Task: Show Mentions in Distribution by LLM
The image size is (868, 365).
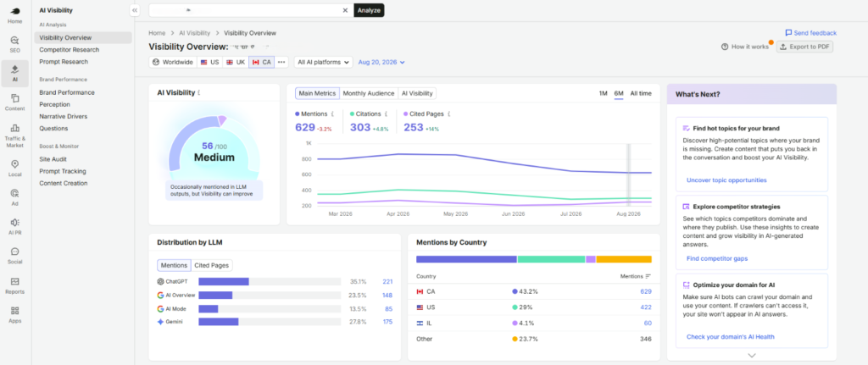Action: [x=174, y=265]
